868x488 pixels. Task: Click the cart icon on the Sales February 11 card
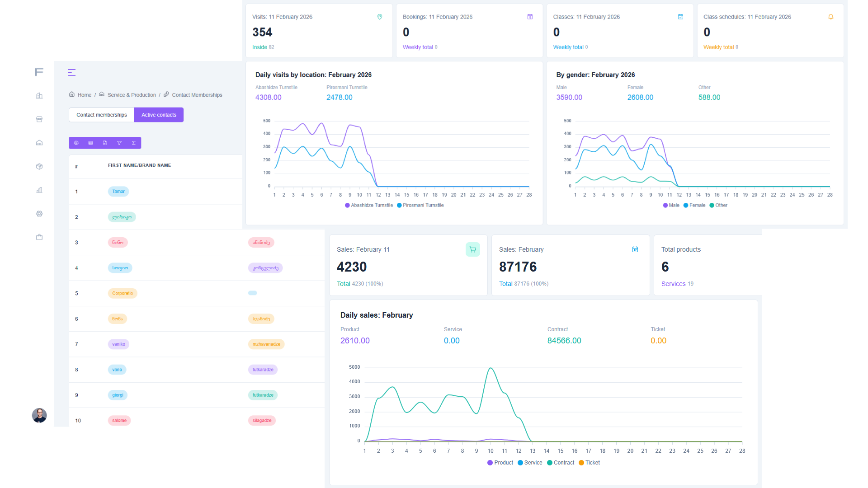[473, 249]
